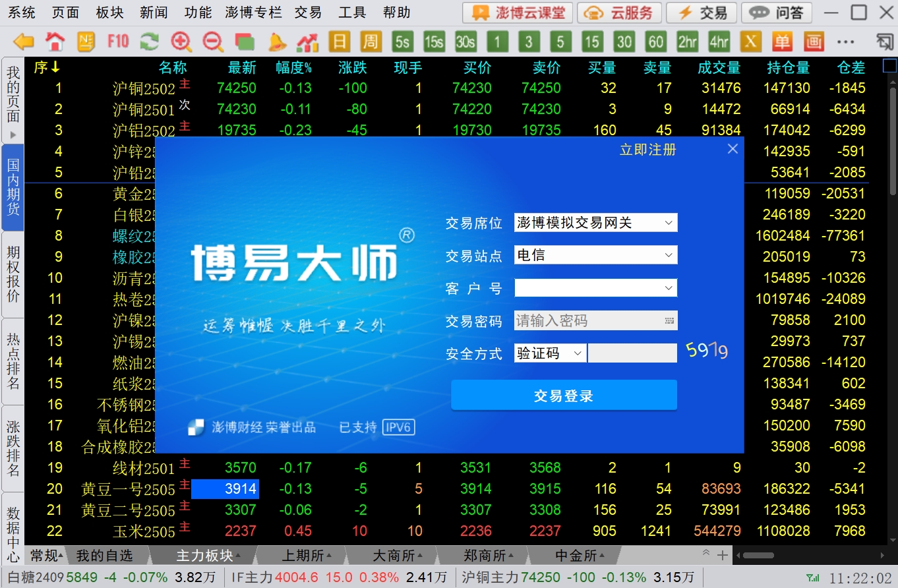
Task: Toggle the 5s tick period button
Action: tap(402, 42)
